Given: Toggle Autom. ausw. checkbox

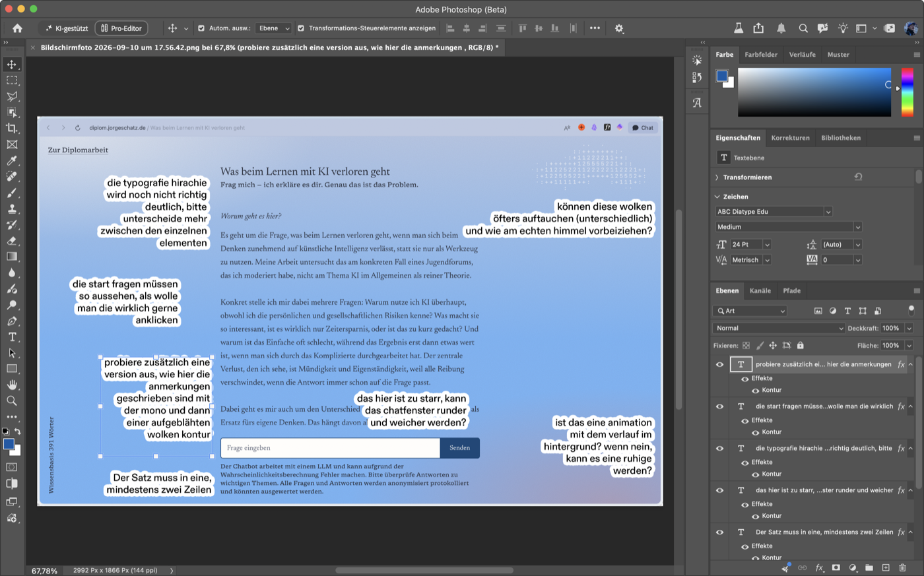Looking at the screenshot, I should pyautogui.click(x=201, y=28).
